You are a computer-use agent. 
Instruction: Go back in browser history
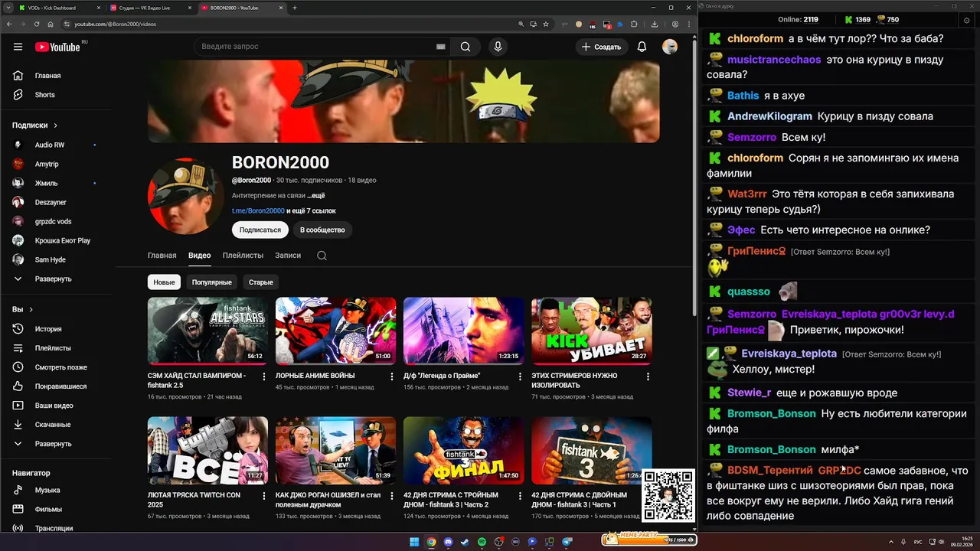click(x=10, y=24)
